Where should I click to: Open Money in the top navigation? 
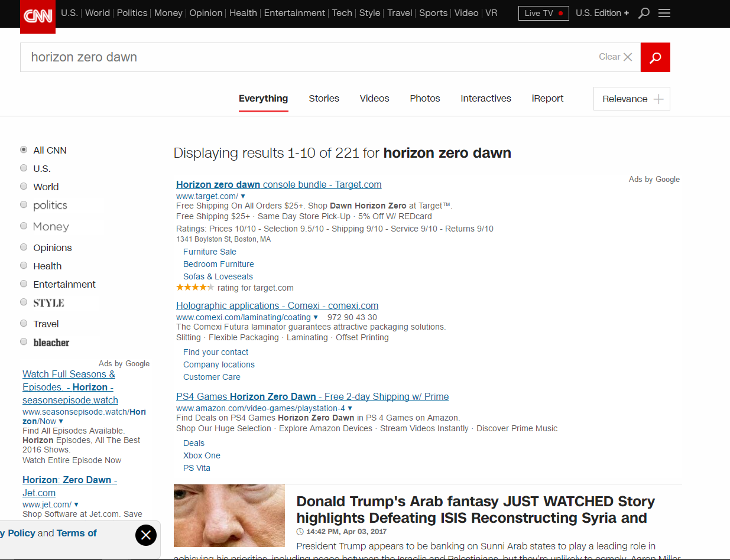168,13
